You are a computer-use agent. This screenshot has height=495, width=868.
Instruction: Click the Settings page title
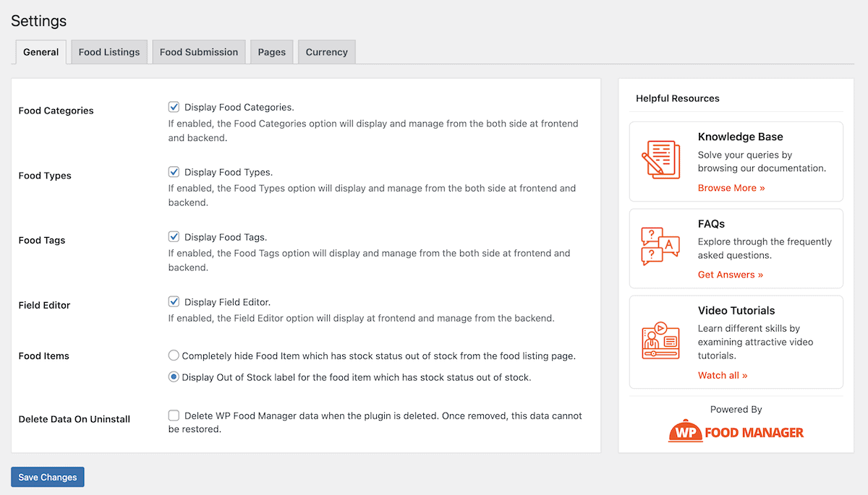tap(39, 21)
